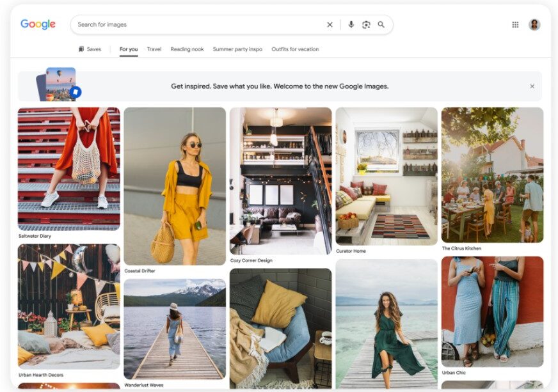Open the Google apps grid
The height and width of the screenshot is (392, 558).
click(515, 24)
